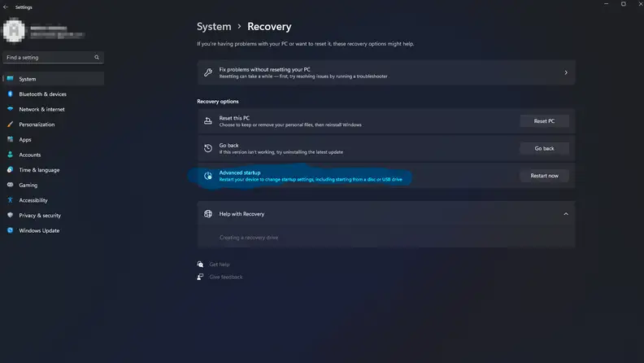Image resolution: width=644 pixels, height=363 pixels.
Task: Open Creating a recovery drive link
Action: coord(249,237)
